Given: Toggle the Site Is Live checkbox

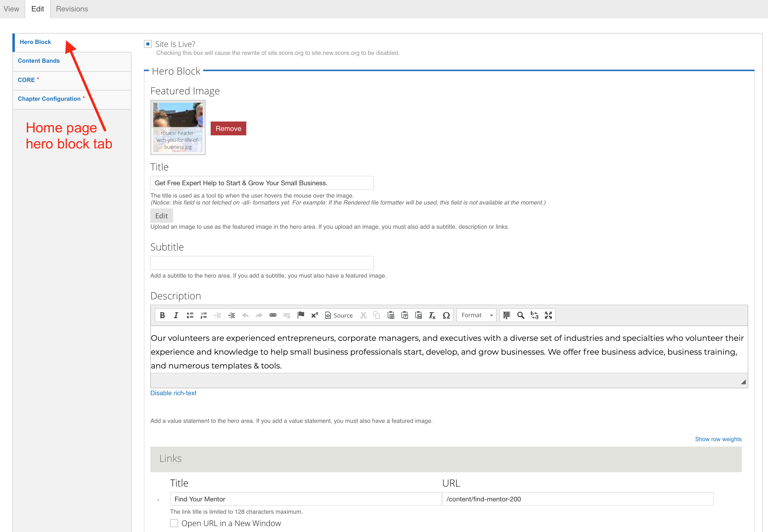Looking at the screenshot, I should (x=148, y=44).
